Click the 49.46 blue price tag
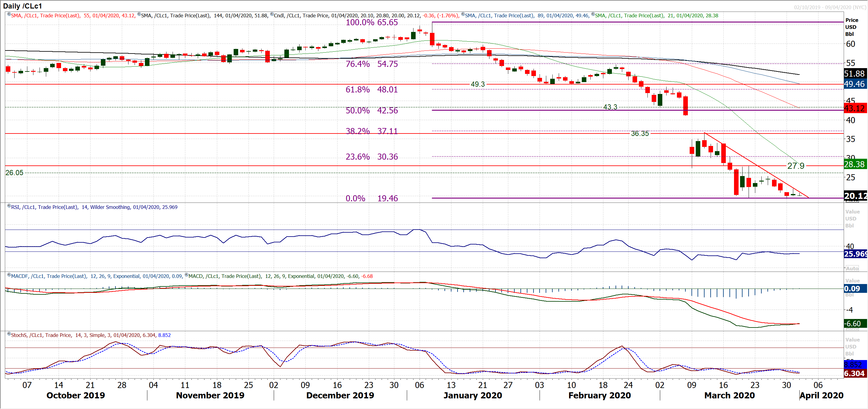This screenshot has width=868, height=409. (855, 84)
